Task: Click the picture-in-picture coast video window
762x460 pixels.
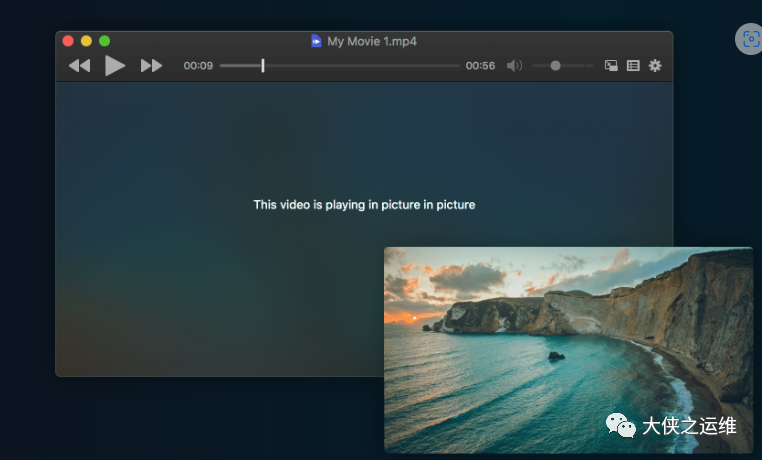Action: click(569, 350)
